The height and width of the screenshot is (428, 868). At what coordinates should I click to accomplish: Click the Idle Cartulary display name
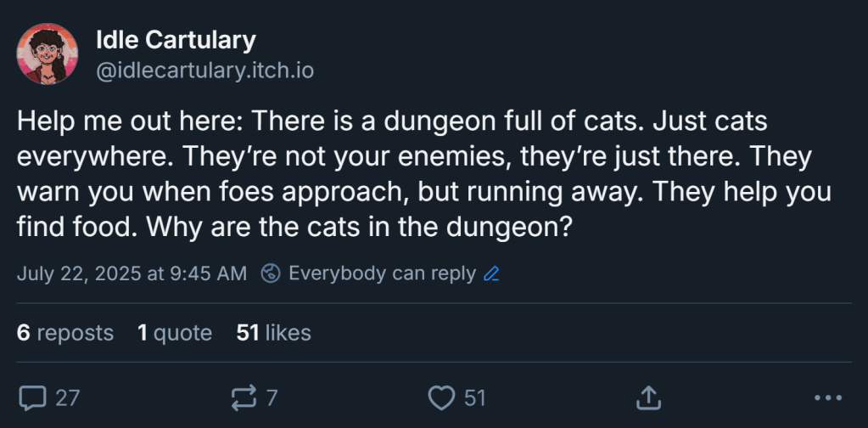coord(176,39)
